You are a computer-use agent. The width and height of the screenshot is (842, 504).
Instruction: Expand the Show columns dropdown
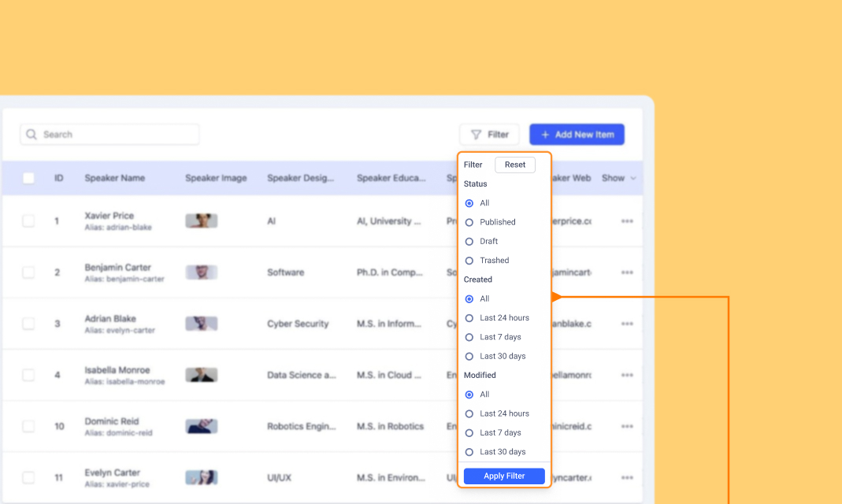pos(618,178)
